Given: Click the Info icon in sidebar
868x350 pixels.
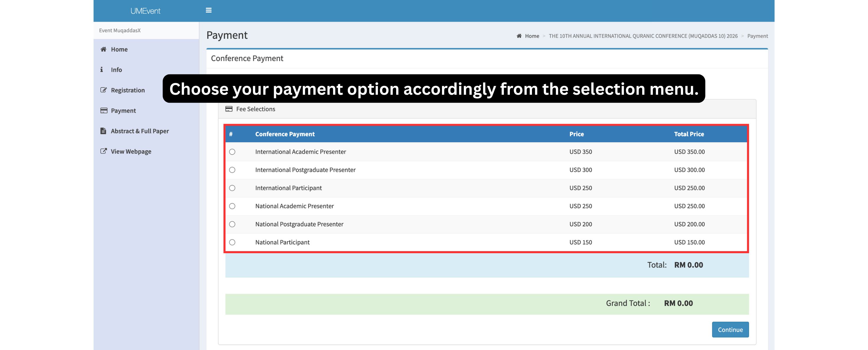Looking at the screenshot, I should click(x=102, y=69).
